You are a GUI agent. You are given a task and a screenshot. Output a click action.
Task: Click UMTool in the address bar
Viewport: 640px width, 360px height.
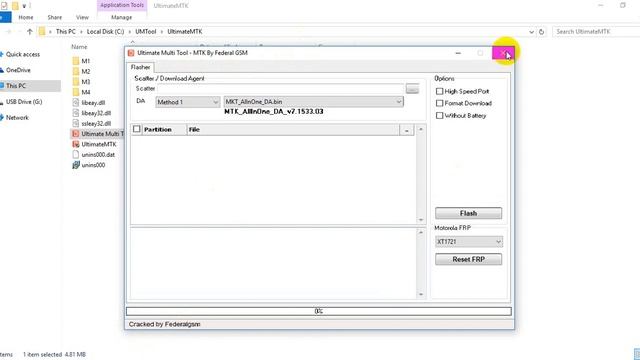(146, 31)
